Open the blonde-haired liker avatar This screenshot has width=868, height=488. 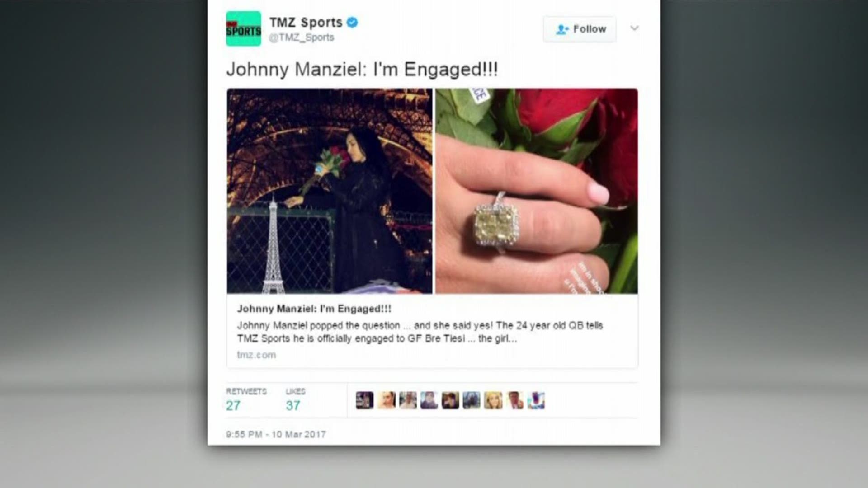(493, 400)
